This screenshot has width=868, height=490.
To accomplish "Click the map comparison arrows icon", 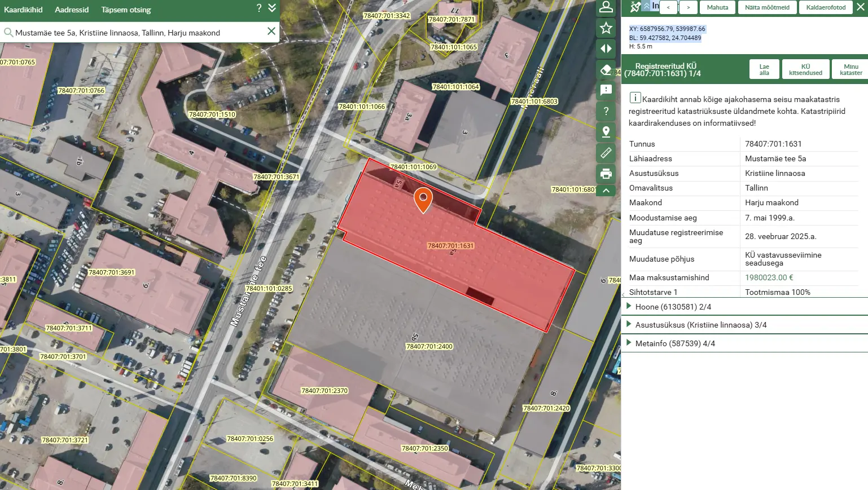I will point(606,48).
